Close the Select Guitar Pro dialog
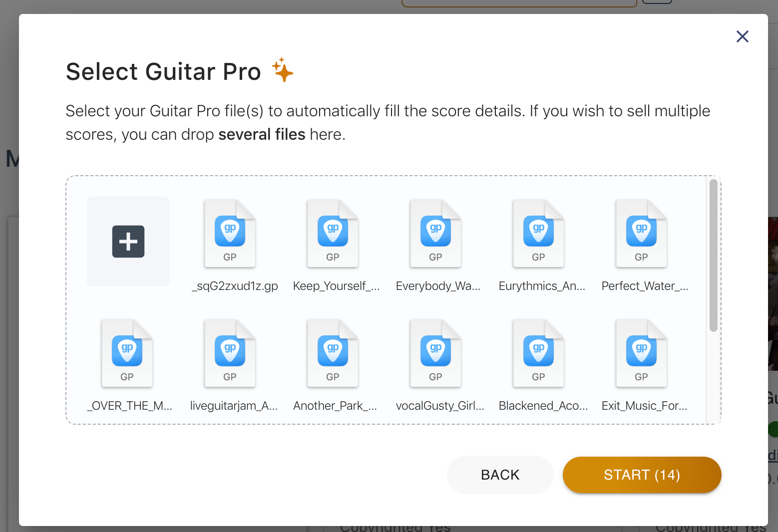This screenshot has width=778, height=532. click(x=742, y=36)
